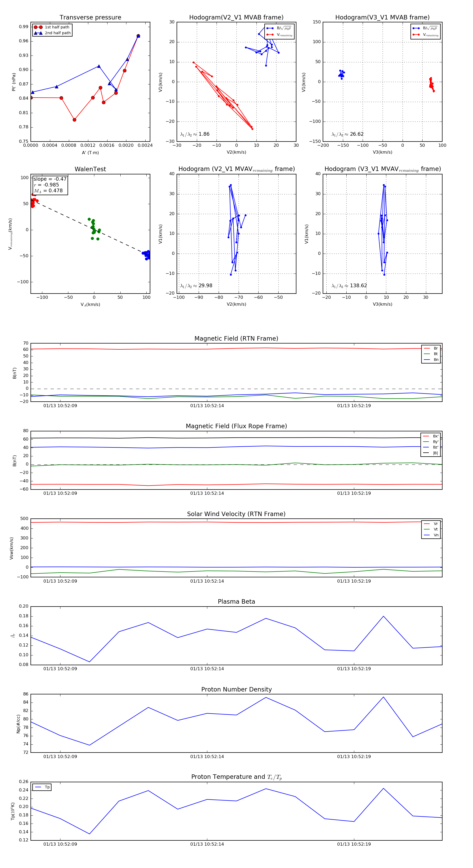This screenshot has height=868, width=473.
Task: Click the 'r = -0.985' annotation
Action: (x=47, y=185)
